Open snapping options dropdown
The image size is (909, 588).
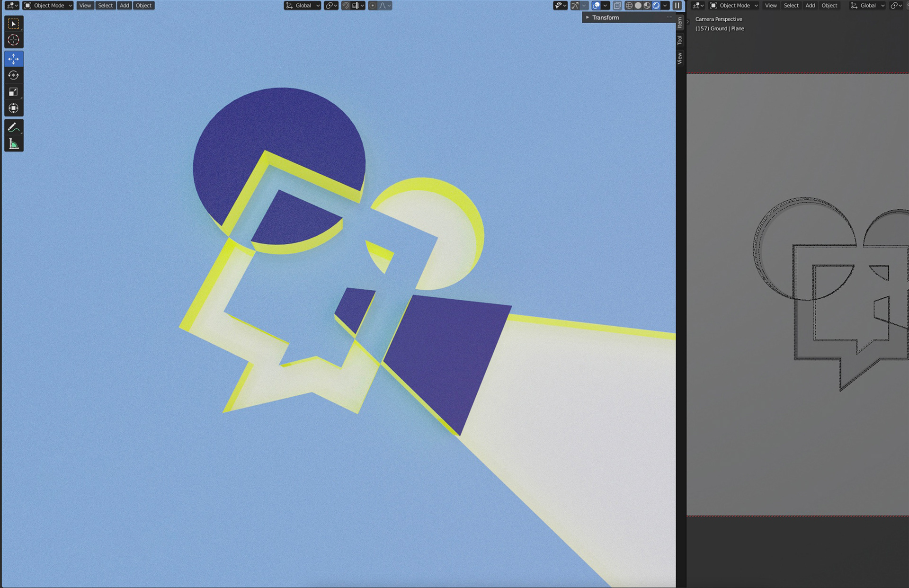pyautogui.click(x=358, y=6)
